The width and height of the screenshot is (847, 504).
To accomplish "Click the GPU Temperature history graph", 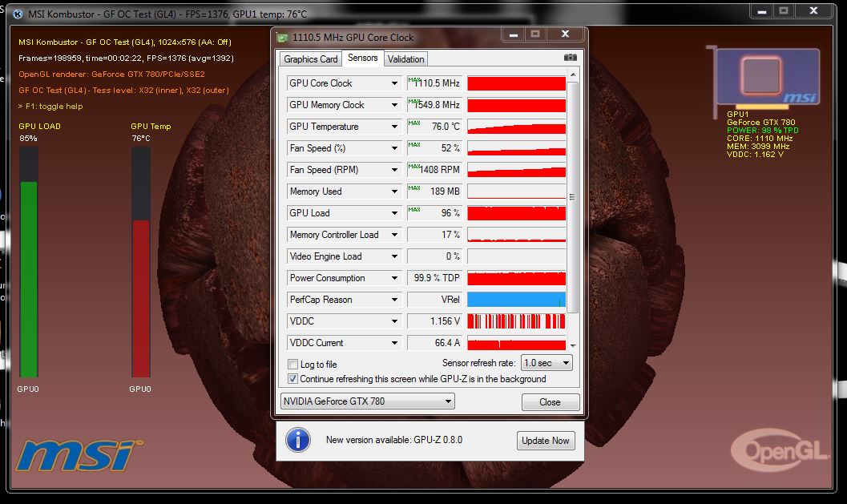I will (516, 127).
